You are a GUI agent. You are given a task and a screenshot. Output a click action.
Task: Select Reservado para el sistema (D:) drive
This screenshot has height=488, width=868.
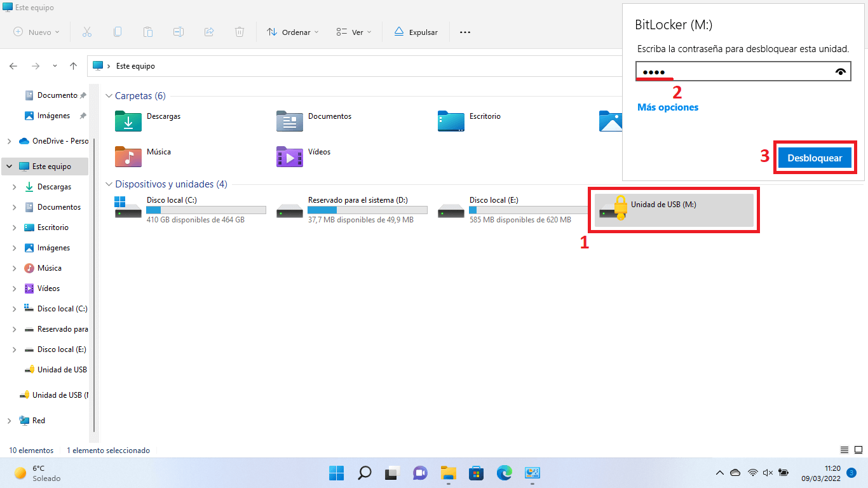click(351, 210)
